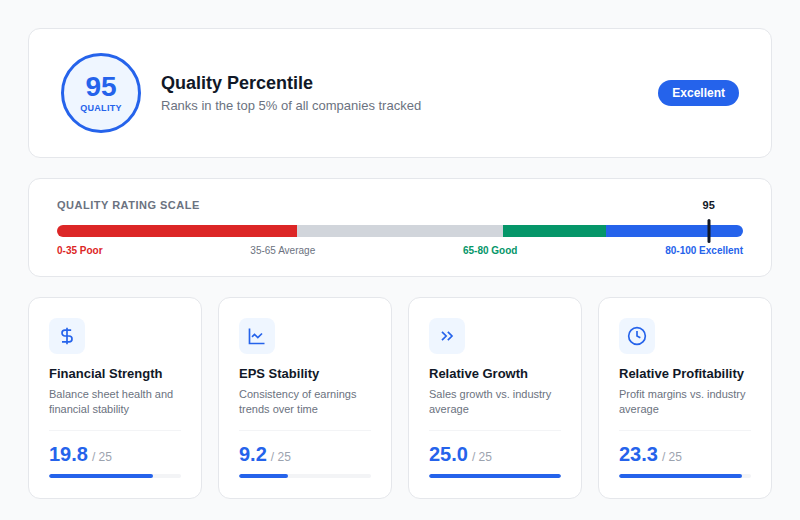Click the '35-65 Average' label
Viewport: 800px width, 520px height.
coord(283,251)
